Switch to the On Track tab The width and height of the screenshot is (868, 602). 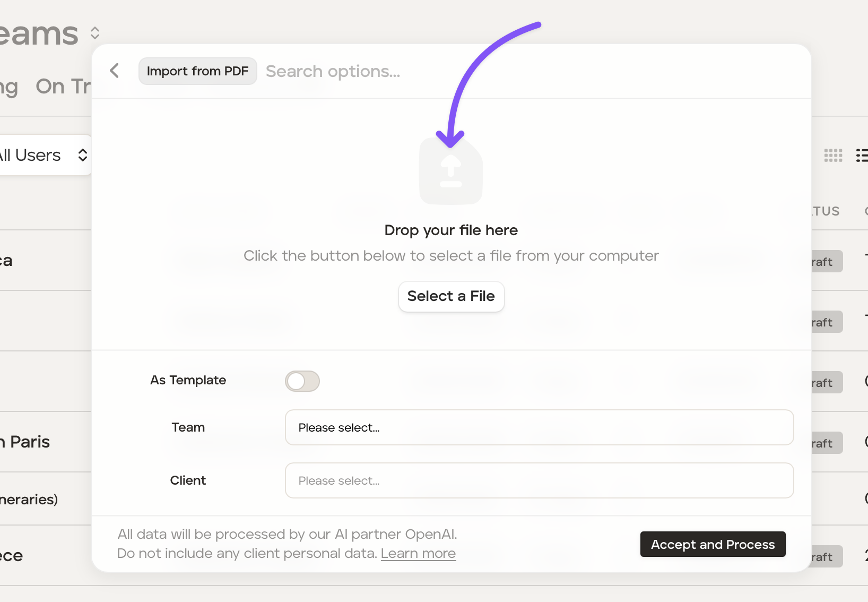[64, 87]
